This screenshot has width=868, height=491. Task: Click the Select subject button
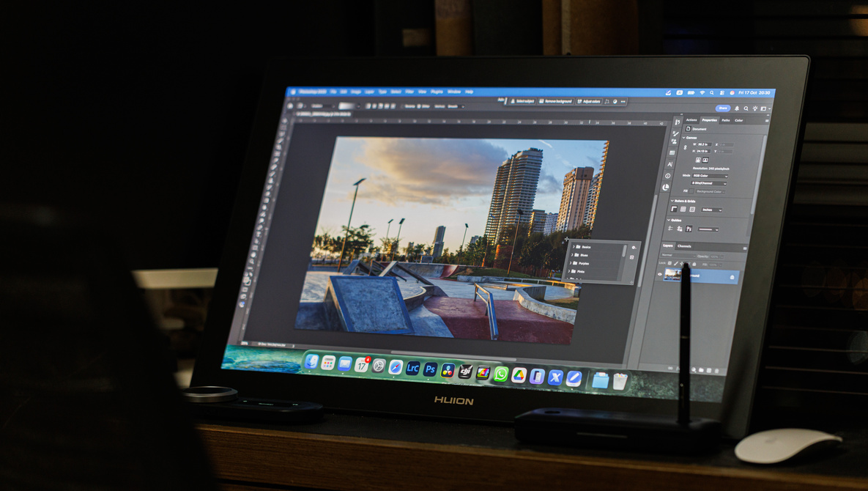[x=522, y=100]
